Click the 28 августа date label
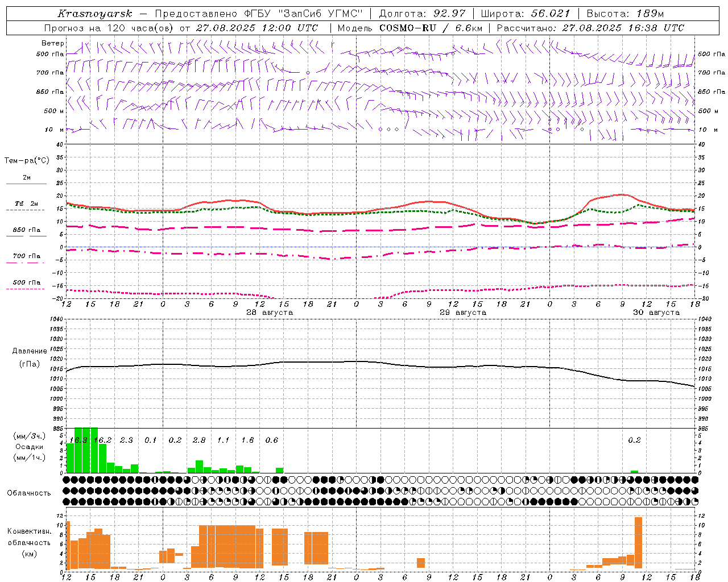This screenshot has height=582, width=728. point(270,313)
